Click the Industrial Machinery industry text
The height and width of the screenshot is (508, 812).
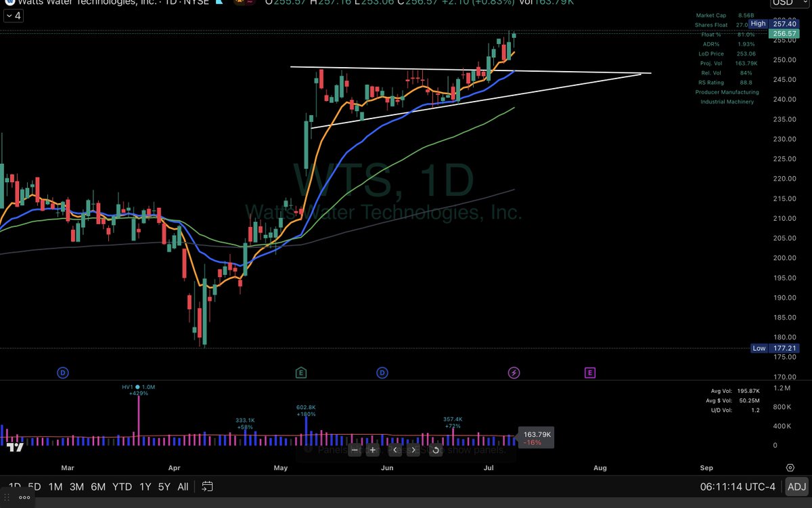coord(727,102)
